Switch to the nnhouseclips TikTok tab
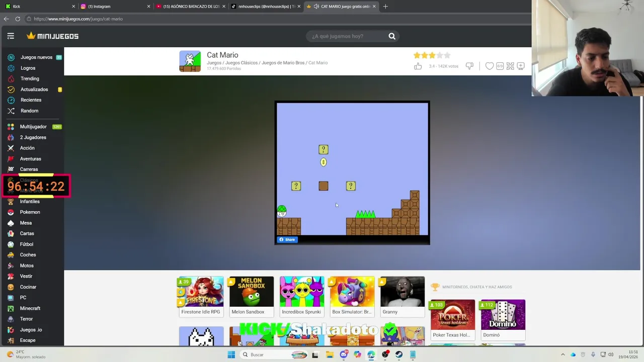 pyautogui.click(x=266, y=7)
